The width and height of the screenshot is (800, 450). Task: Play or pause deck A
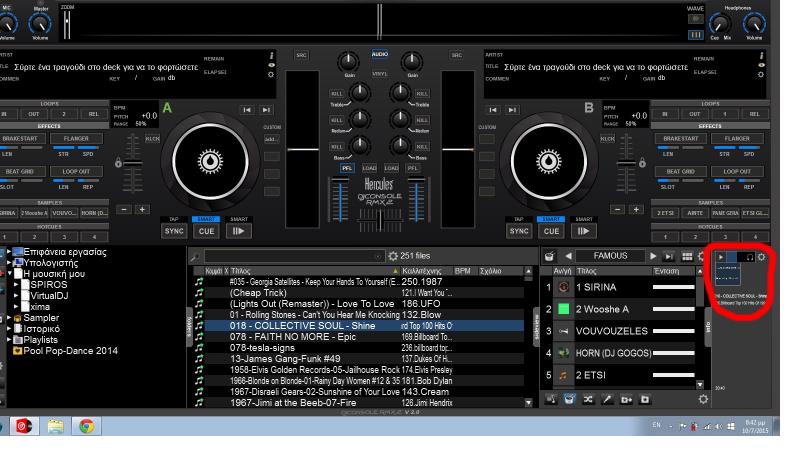[238, 231]
